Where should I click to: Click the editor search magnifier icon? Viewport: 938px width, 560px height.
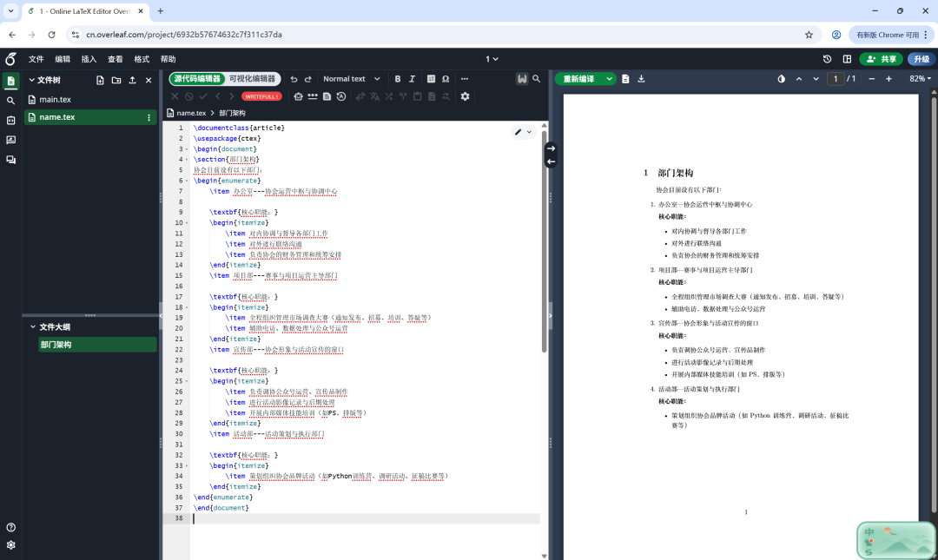[537, 79]
